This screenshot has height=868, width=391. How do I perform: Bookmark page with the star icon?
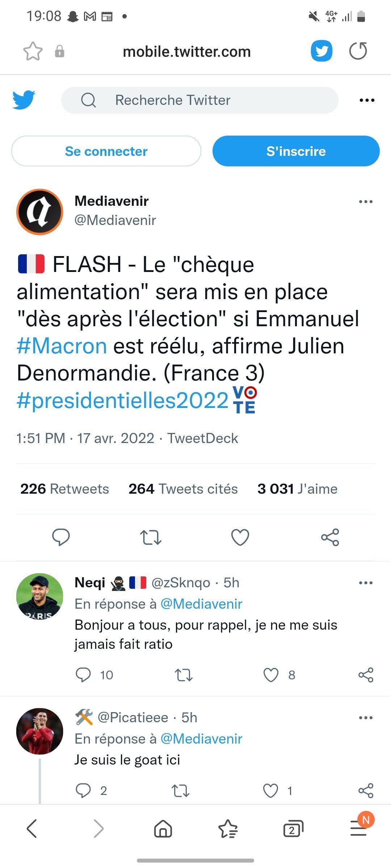coord(33,51)
